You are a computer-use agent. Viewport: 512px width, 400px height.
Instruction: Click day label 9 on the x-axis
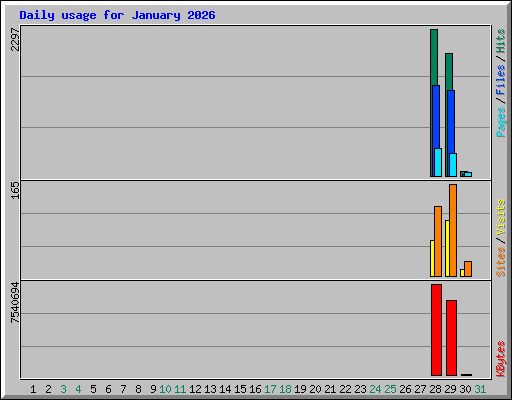point(153,389)
